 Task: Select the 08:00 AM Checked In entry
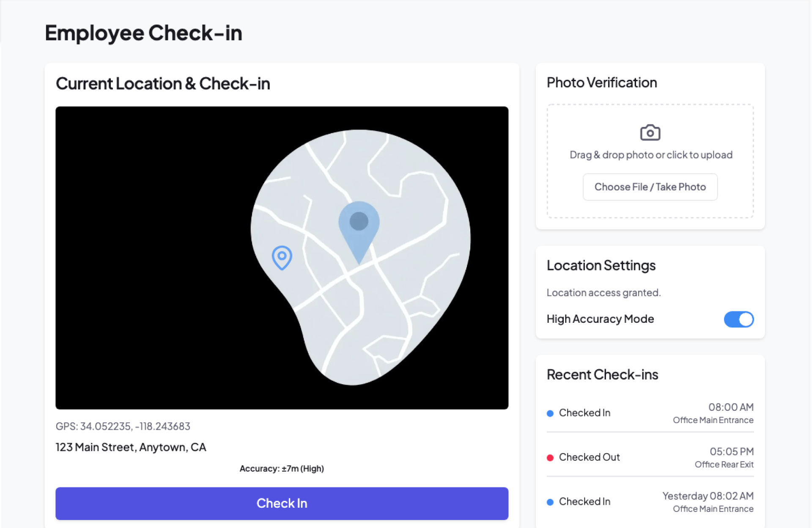(x=650, y=413)
